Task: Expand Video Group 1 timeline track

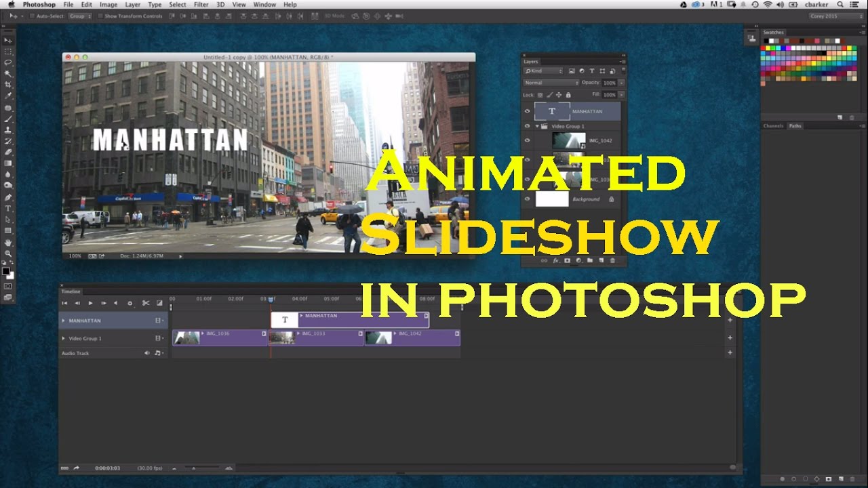Action: pyautogui.click(x=64, y=338)
